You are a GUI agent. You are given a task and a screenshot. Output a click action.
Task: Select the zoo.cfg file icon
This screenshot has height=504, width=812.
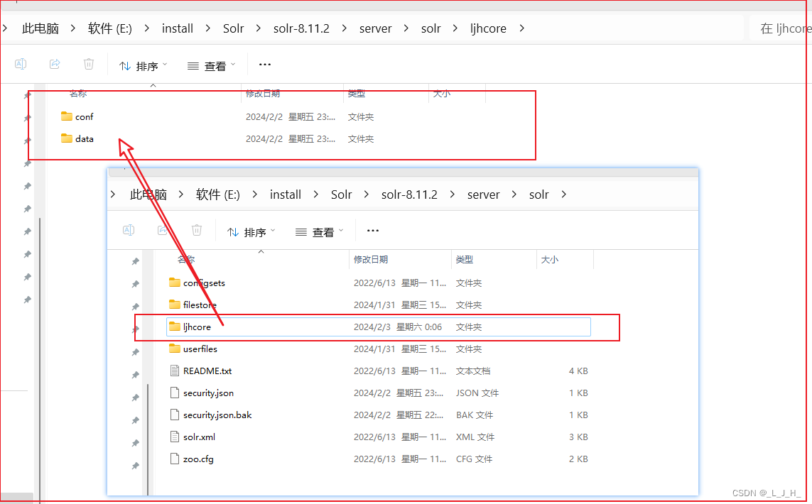(x=175, y=459)
